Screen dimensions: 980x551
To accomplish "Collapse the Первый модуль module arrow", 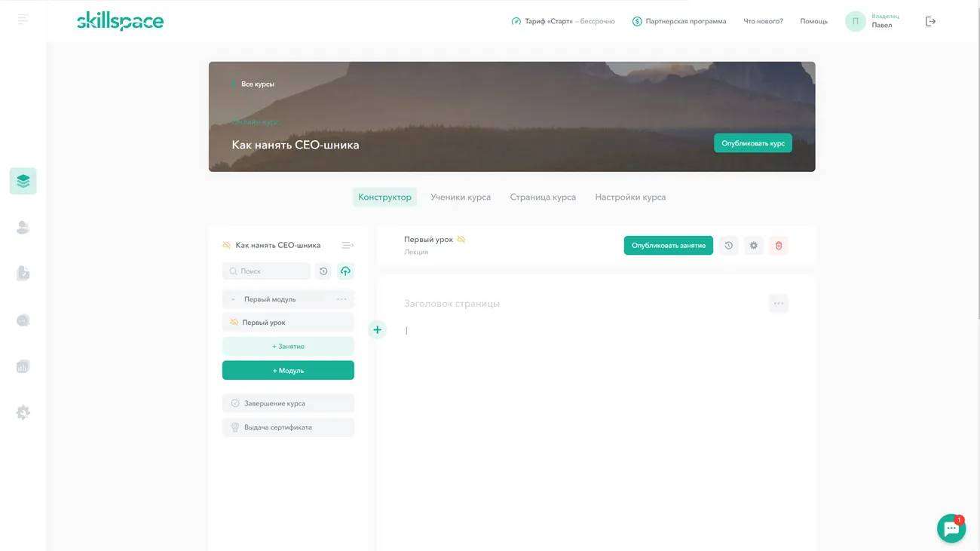I will click(x=233, y=300).
